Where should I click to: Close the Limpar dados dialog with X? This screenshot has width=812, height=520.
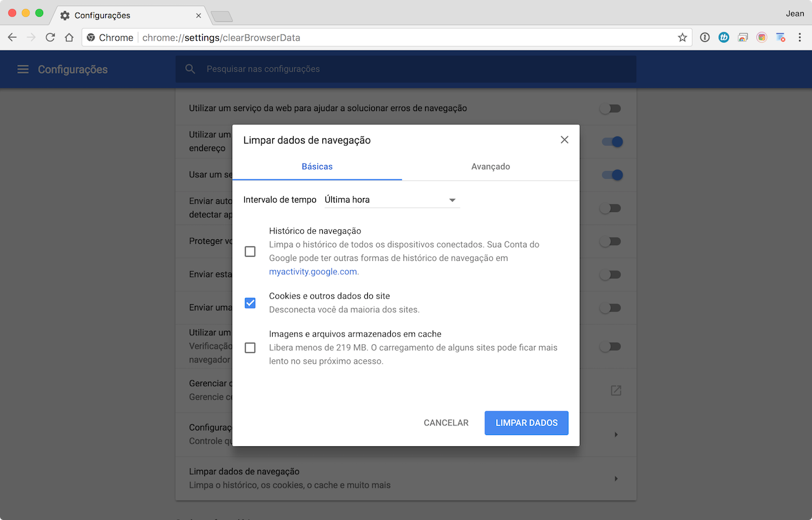(x=564, y=140)
